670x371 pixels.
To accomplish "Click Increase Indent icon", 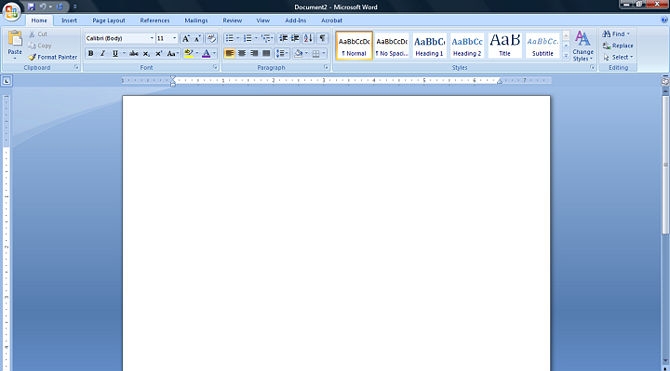I will pos(295,38).
